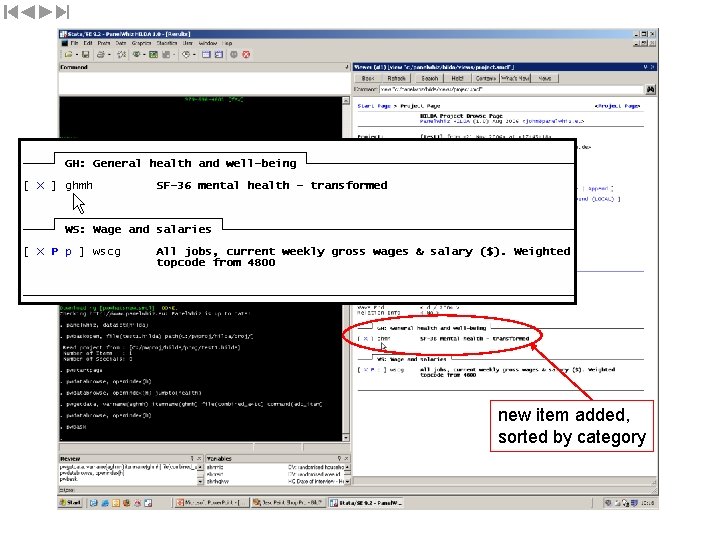The width and height of the screenshot is (720, 540).
Task: Click the lowercase p link beside wscg
Action: click(x=68, y=252)
